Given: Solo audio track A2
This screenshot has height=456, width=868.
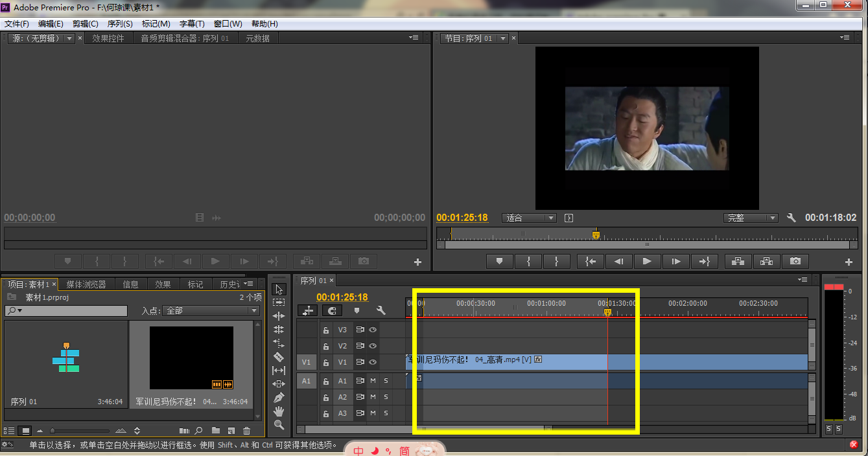Looking at the screenshot, I should click(386, 397).
